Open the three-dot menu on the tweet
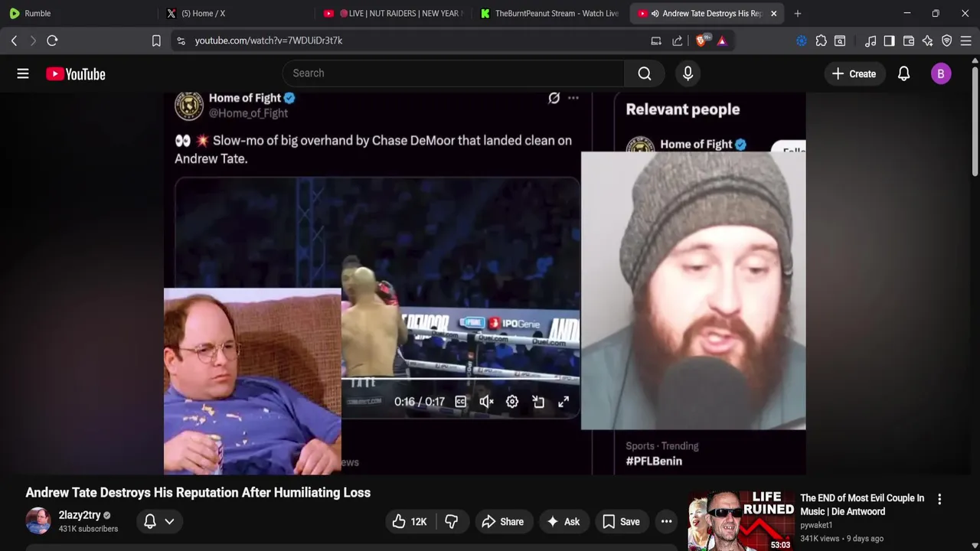980x551 pixels. (573, 98)
